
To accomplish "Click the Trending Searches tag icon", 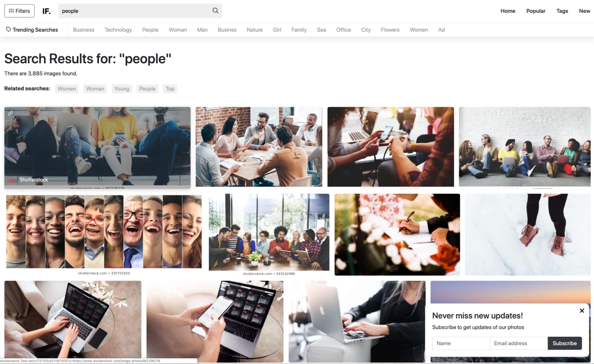I will click(x=8, y=30).
